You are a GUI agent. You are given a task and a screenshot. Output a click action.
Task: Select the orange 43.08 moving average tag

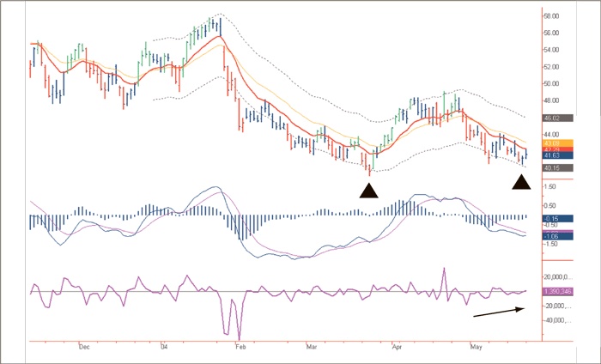(557, 142)
